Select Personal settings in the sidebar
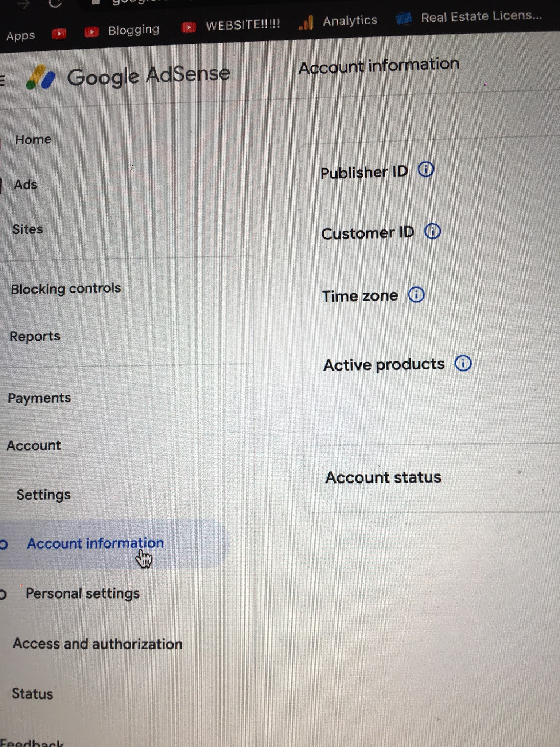 tap(83, 593)
